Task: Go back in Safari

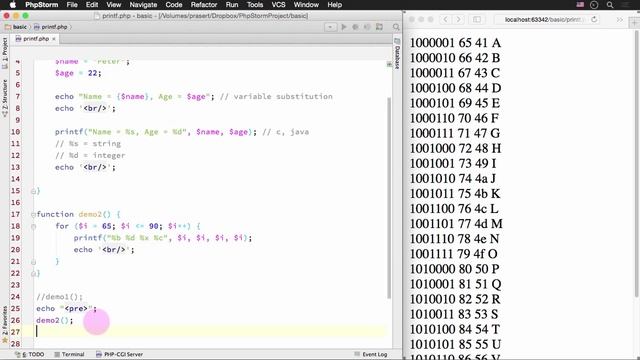Action: click(446, 19)
